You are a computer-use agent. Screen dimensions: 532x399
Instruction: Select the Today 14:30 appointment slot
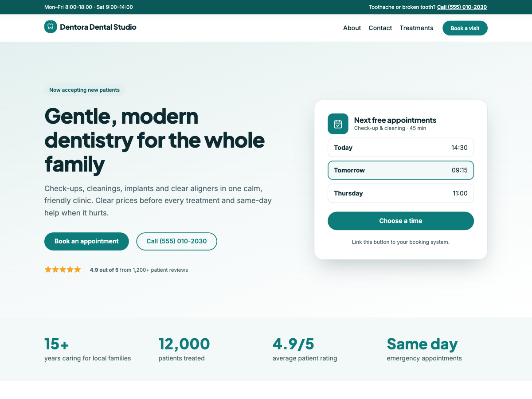click(x=401, y=148)
